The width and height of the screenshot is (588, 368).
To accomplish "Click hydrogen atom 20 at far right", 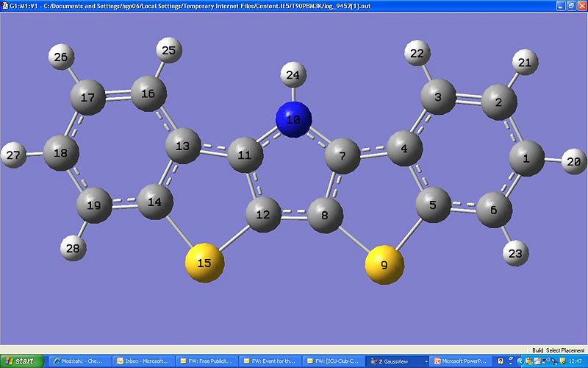I will click(575, 161).
